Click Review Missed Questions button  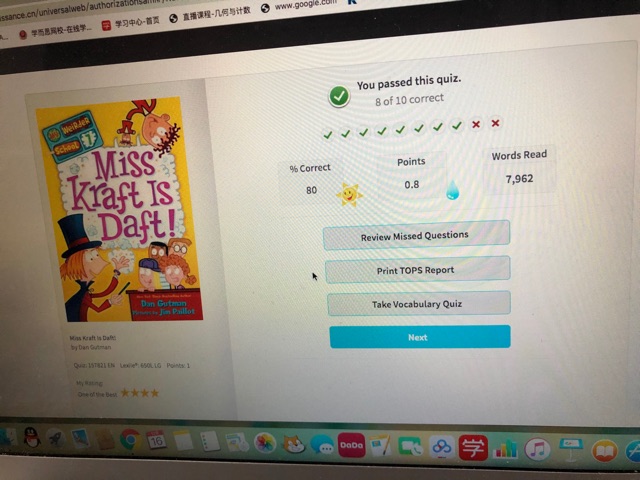pos(416,236)
